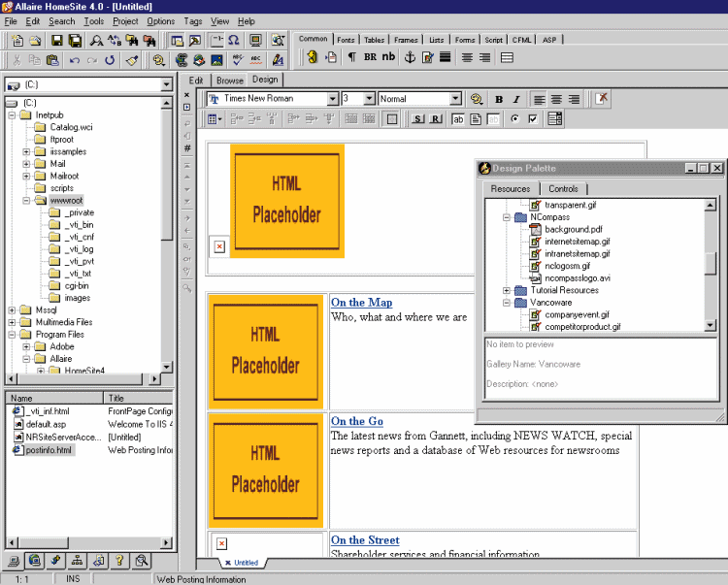The height and width of the screenshot is (585, 728).
Task: Click the Untitled document tab at bottom
Action: tap(242, 563)
